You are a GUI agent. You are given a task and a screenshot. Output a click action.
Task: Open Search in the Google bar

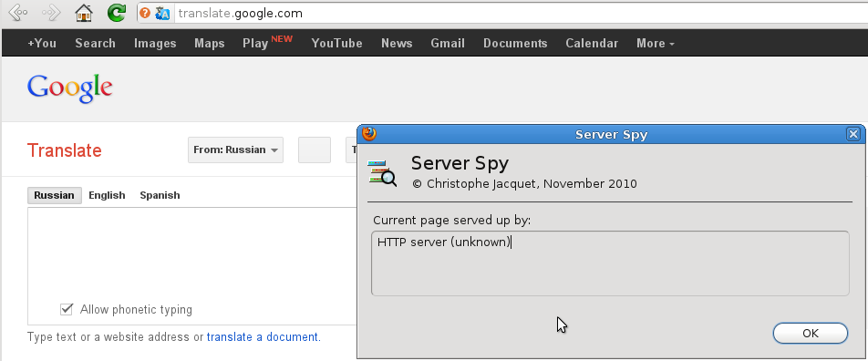(x=95, y=43)
